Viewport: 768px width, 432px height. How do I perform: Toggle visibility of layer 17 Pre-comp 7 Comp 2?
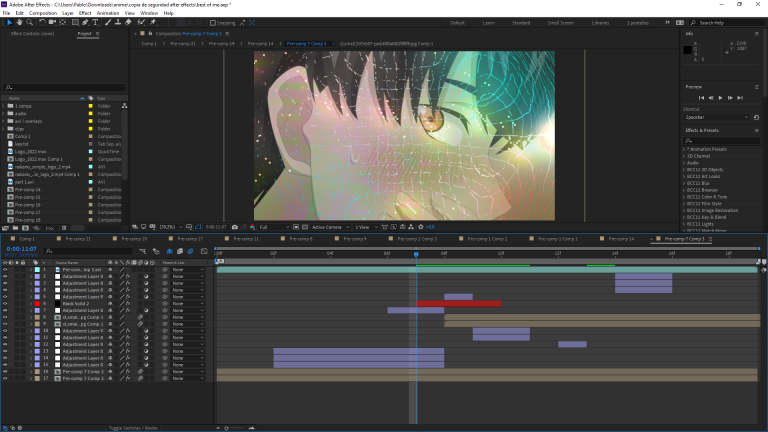pos(5,378)
